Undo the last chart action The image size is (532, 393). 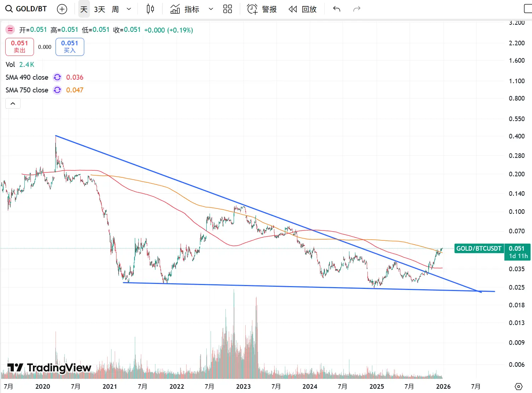337,9
